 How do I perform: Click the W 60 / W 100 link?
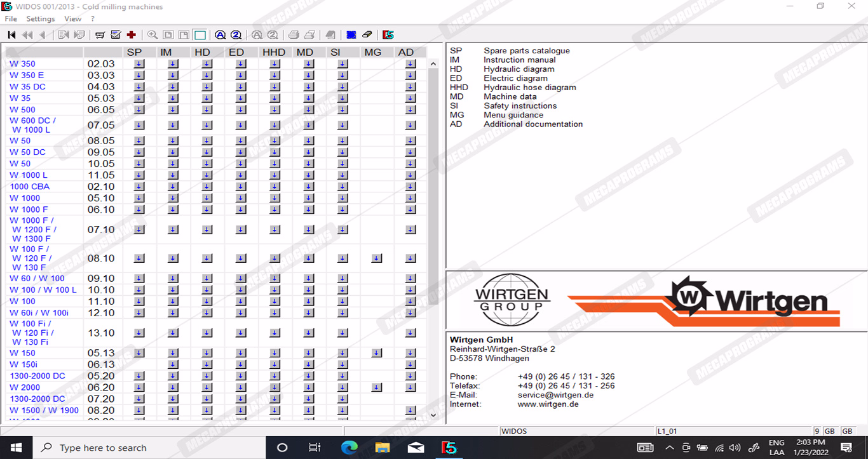(x=37, y=278)
